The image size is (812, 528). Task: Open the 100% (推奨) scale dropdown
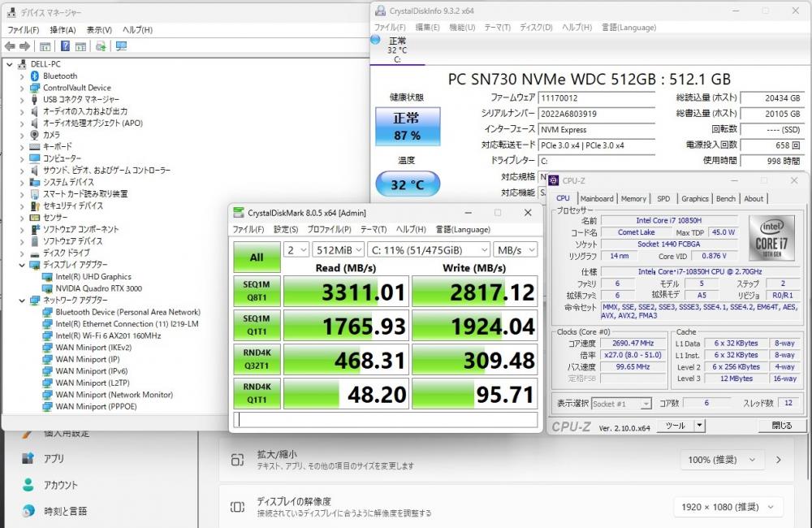point(722,460)
